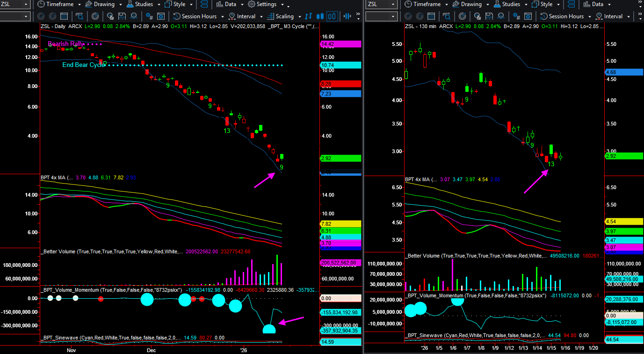The image size is (644, 354).
Task: Switch to filled candlestick chart type
Action: tap(320, 16)
